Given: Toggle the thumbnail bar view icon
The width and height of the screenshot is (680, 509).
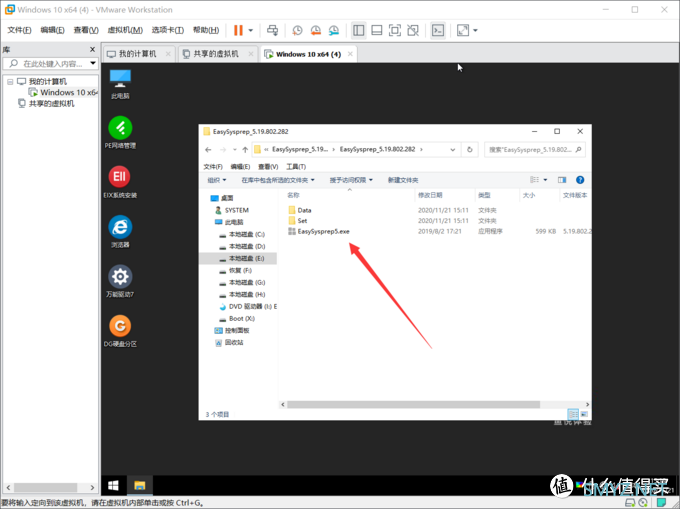Looking at the screenshot, I should tap(377, 30).
